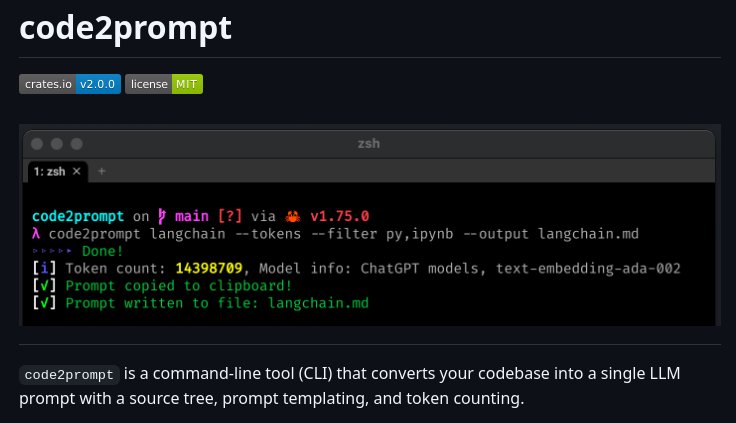
Task: Click checkmark beside 'Prompt written to file'
Action: 44,303
